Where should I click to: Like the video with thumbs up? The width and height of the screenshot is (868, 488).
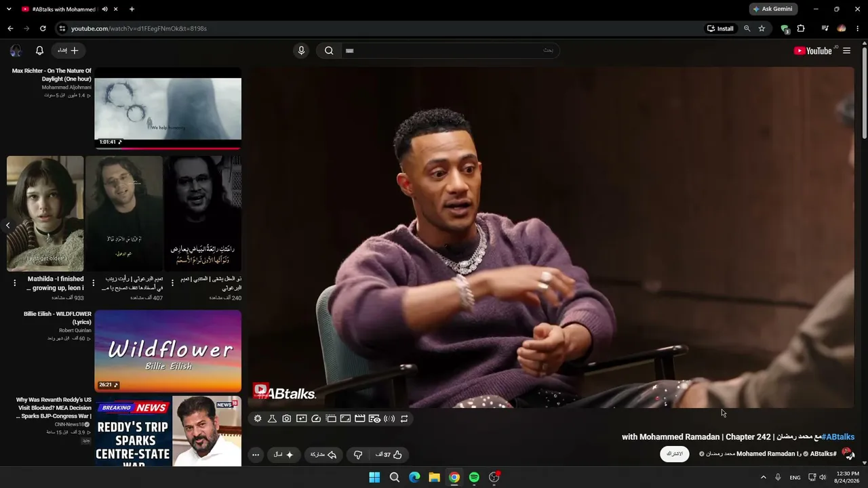390,455
